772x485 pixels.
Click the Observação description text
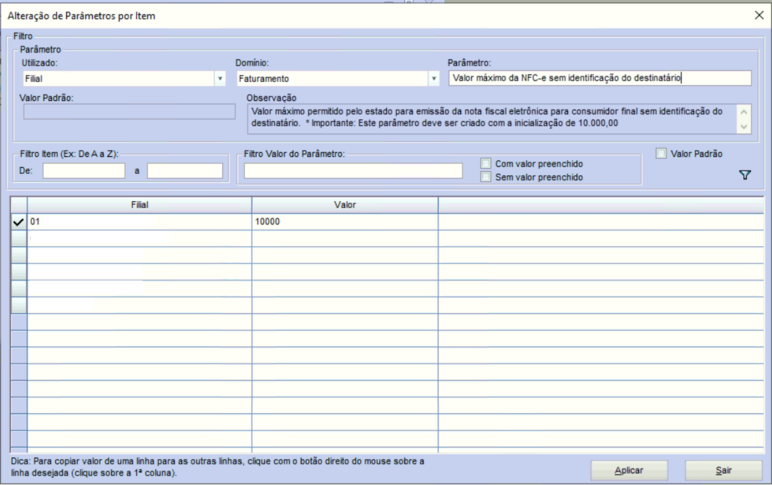pos(486,117)
